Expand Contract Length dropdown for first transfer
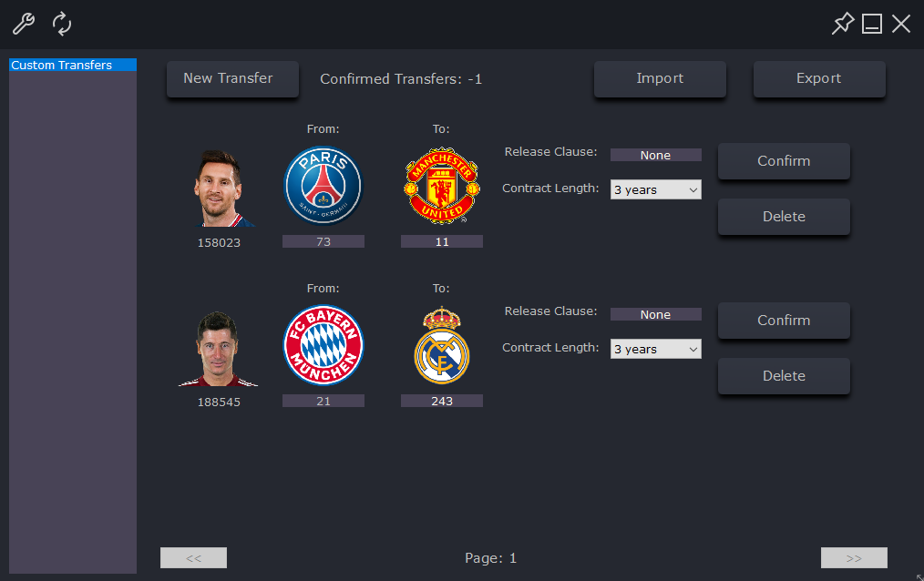Screen dimensions: 924x581 coord(656,189)
